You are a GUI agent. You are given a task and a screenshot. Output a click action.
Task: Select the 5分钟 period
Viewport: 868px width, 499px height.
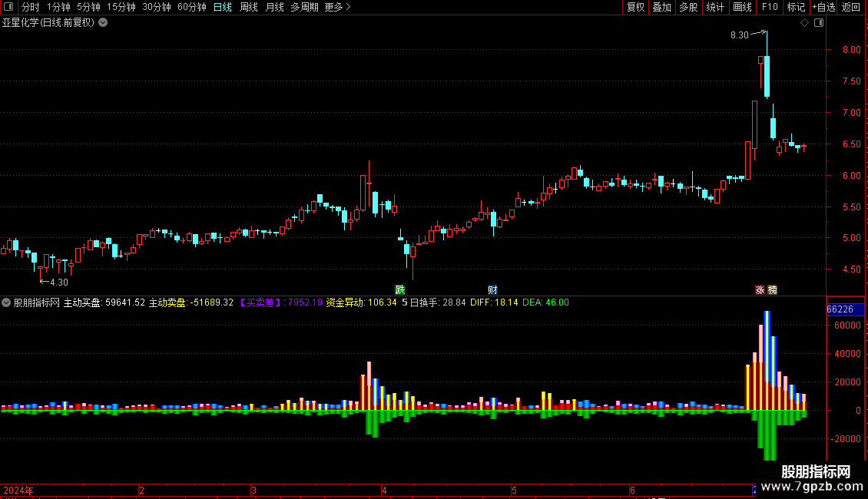pos(88,7)
